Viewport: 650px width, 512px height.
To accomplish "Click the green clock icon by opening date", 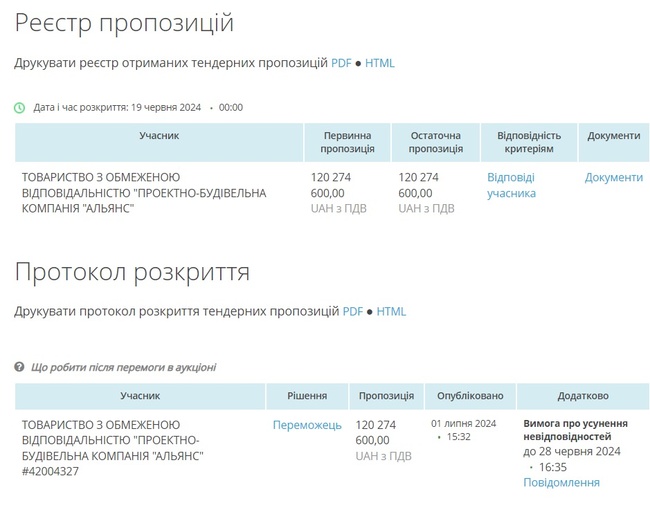I will (x=19, y=108).
